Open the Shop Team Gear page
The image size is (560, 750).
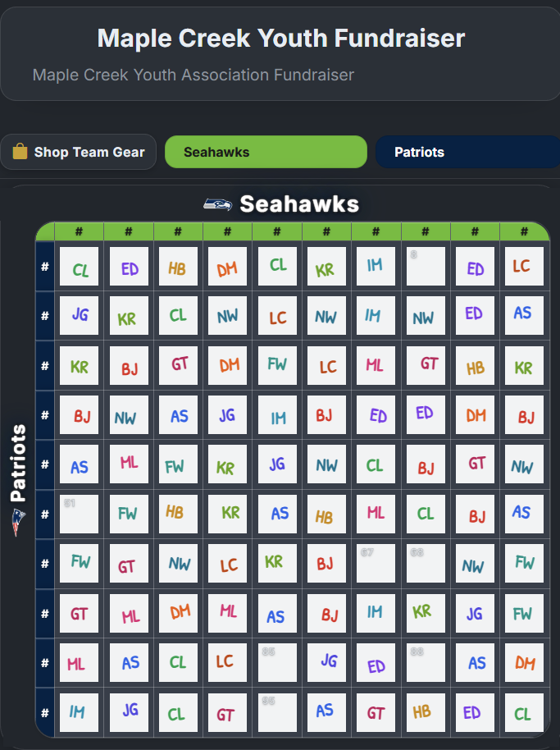[x=78, y=151]
